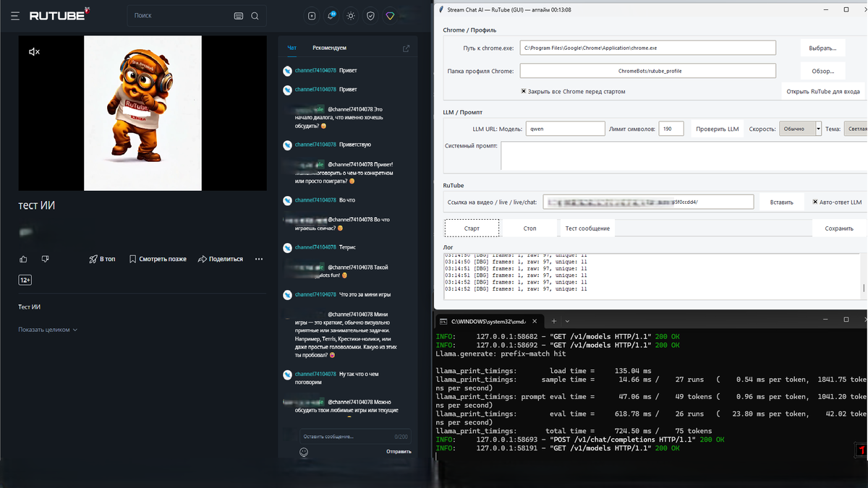Image resolution: width=868 pixels, height=488 pixels.
Task: Click the 'Выбрать...' button
Action: point(822,48)
